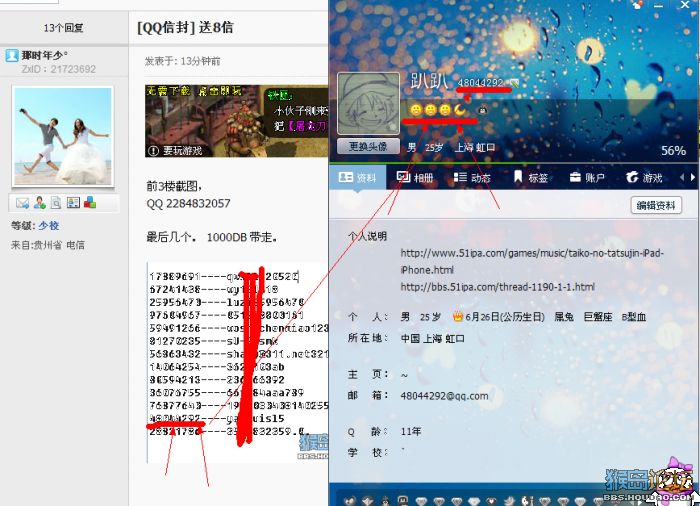This screenshot has height=506, width=700.
Task: Open the bbs.51ipa.com thread-1190 link
Action: click(497, 287)
